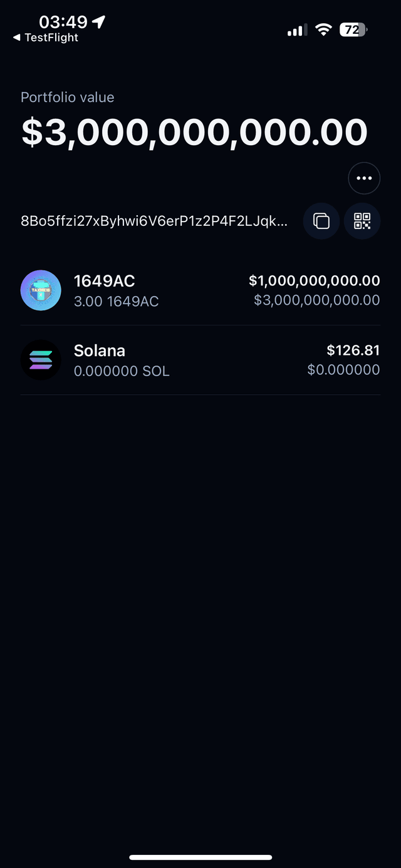Tap the battery level indicator

tap(353, 29)
